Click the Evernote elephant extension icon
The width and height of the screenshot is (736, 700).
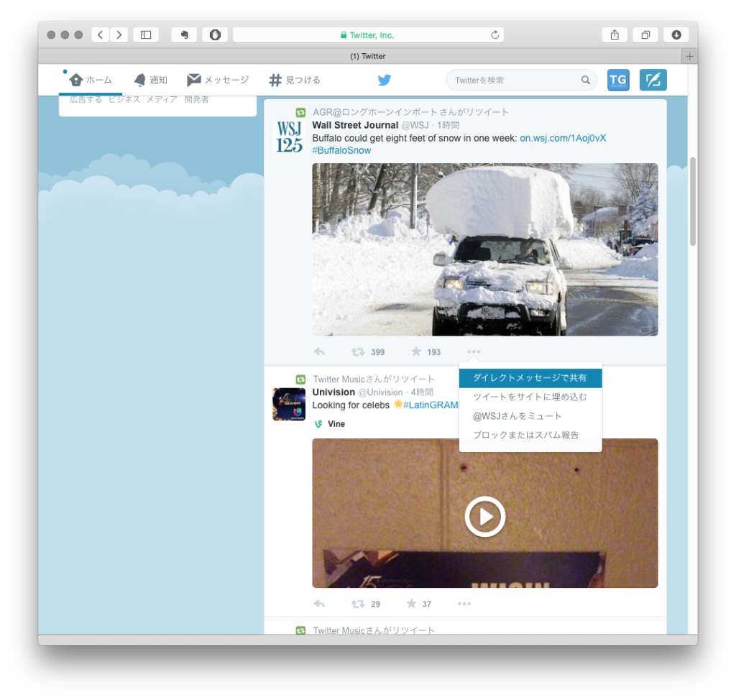(x=184, y=34)
